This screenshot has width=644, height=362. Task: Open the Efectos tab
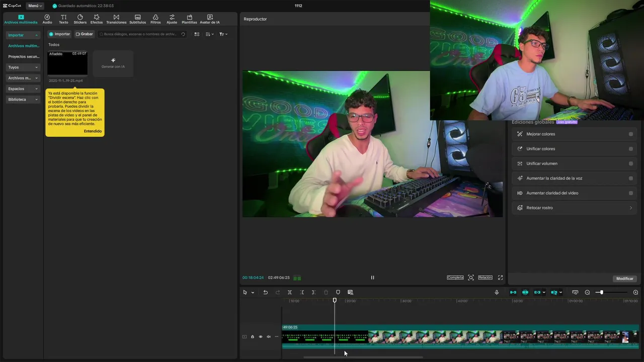pos(97,19)
